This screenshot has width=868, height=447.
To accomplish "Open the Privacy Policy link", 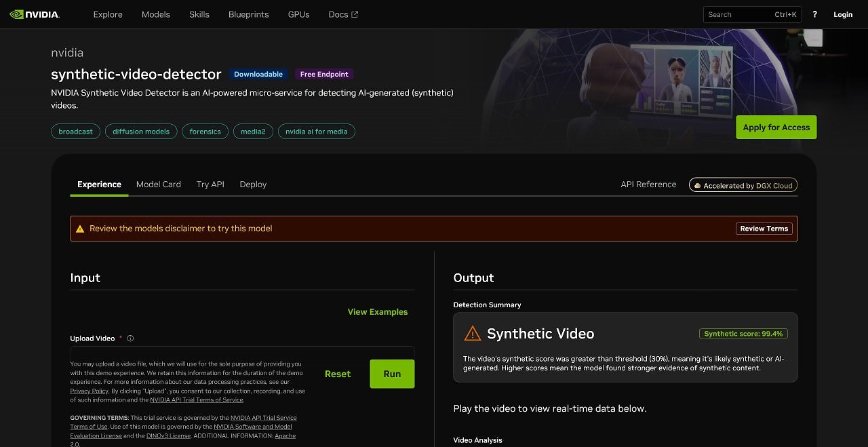I will tap(90, 391).
